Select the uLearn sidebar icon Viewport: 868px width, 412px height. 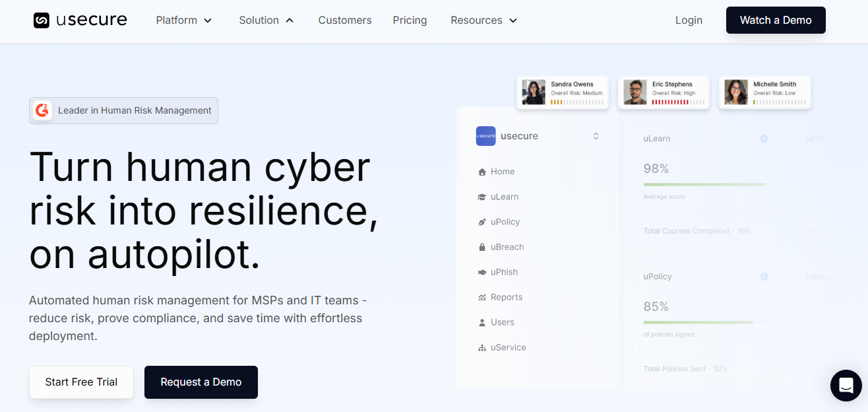coord(482,196)
